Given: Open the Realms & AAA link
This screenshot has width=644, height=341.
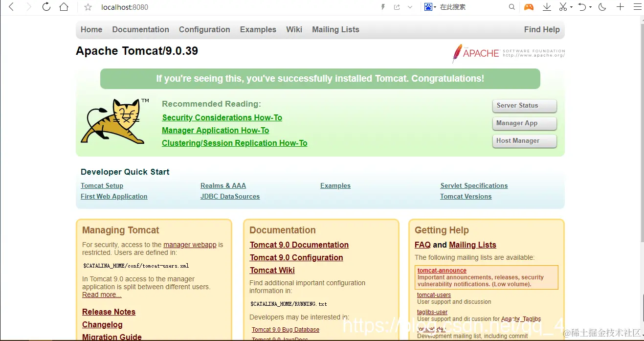Looking at the screenshot, I should coord(223,185).
